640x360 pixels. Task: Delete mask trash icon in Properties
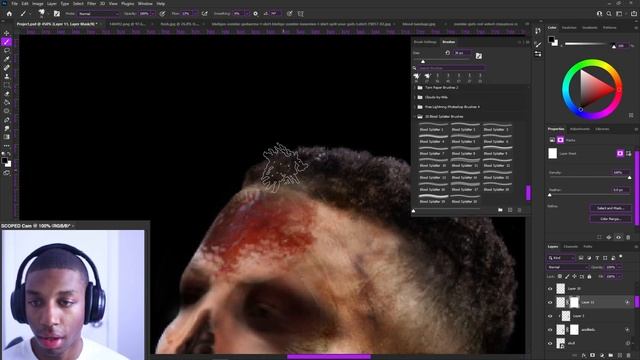(x=628, y=237)
